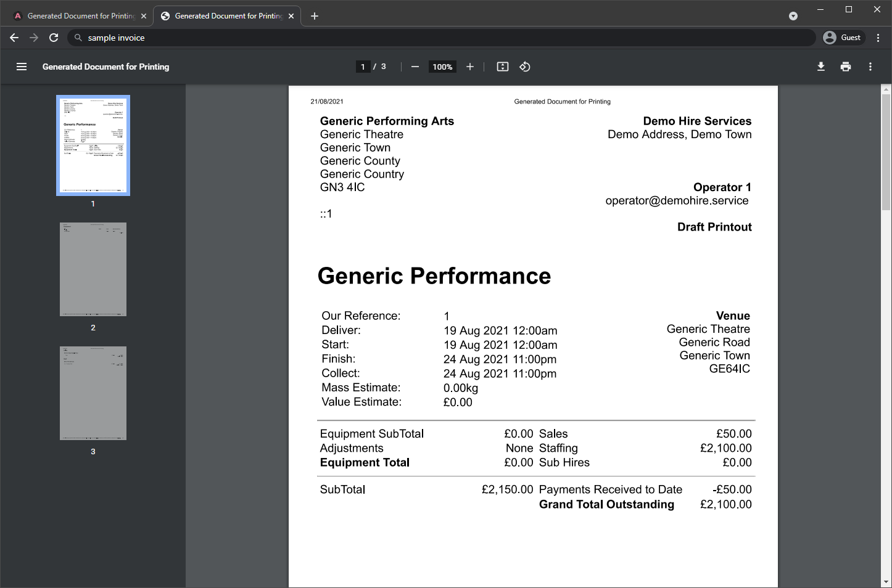Zoom out using the minus icon

tap(415, 67)
